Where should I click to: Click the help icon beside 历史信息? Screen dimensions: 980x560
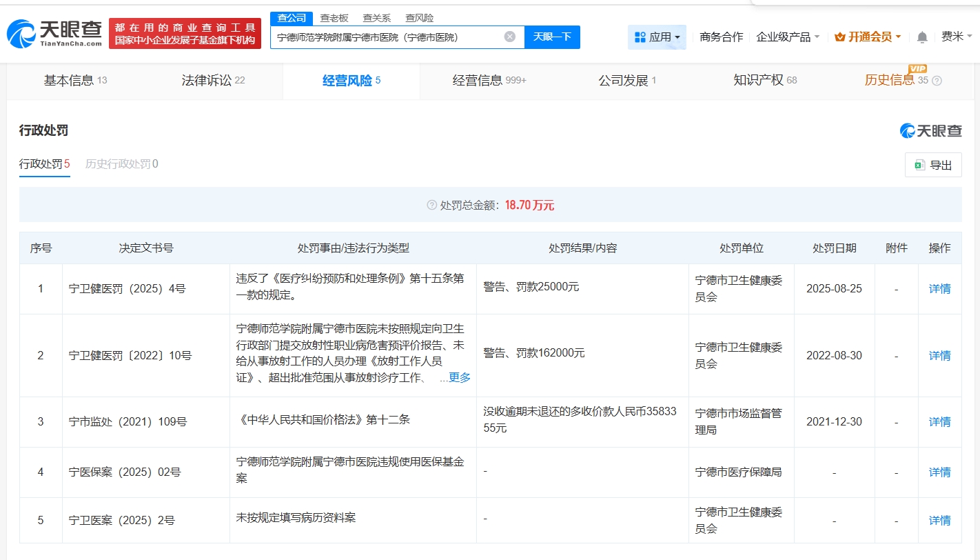(x=937, y=81)
